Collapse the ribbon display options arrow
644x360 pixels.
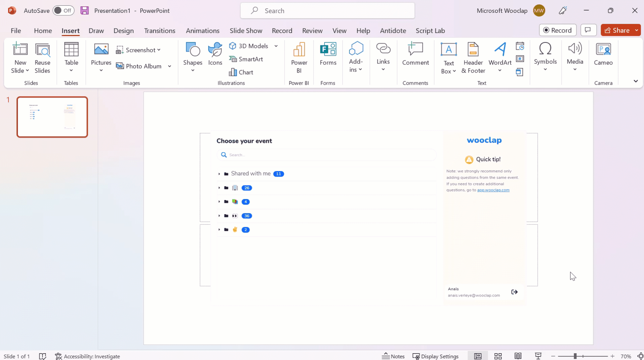click(636, 81)
